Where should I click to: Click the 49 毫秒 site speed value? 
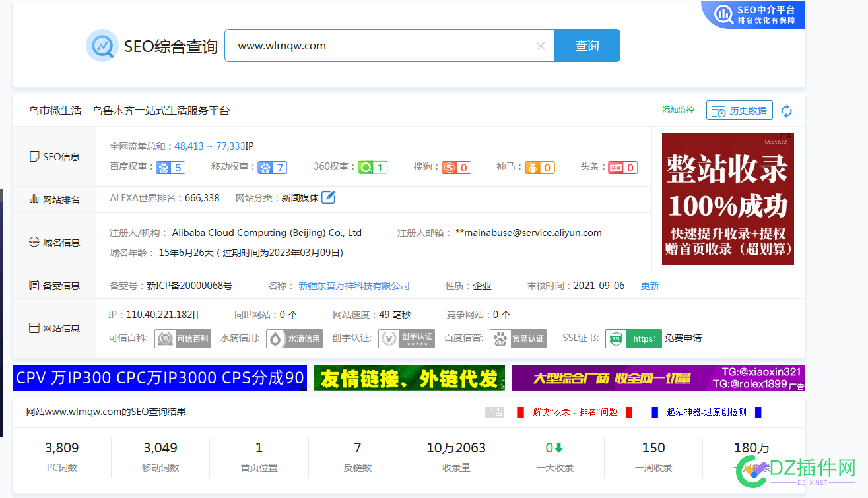click(395, 315)
